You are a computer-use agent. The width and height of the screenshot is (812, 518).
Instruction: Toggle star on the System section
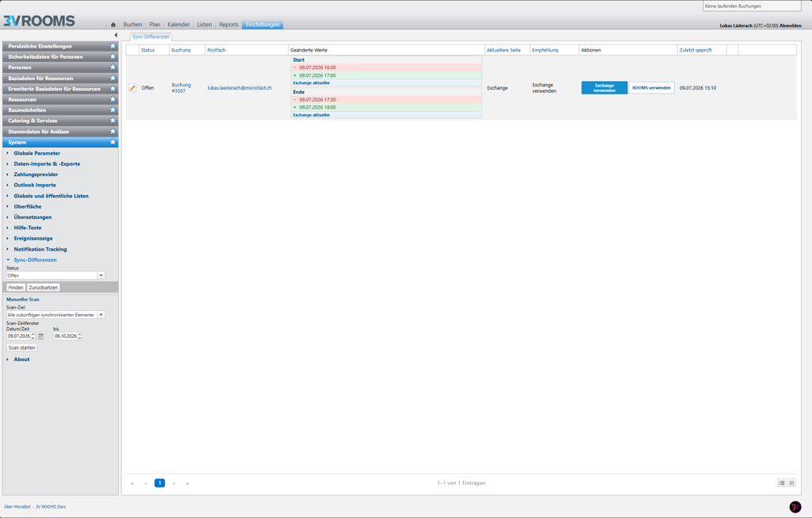tap(113, 142)
